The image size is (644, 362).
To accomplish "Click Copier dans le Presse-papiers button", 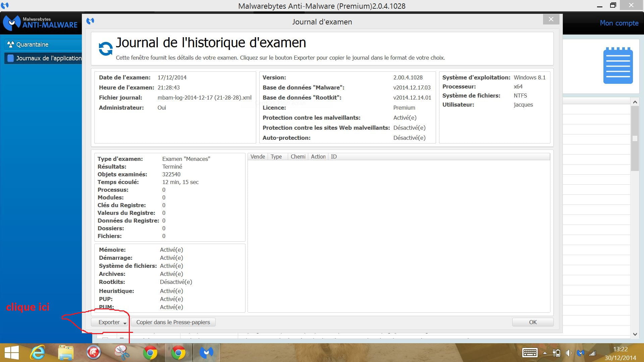I will (x=173, y=322).
